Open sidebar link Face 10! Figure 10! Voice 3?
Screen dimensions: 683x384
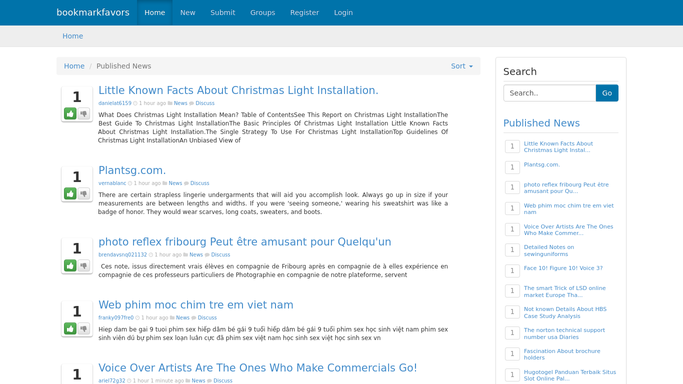click(x=563, y=268)
